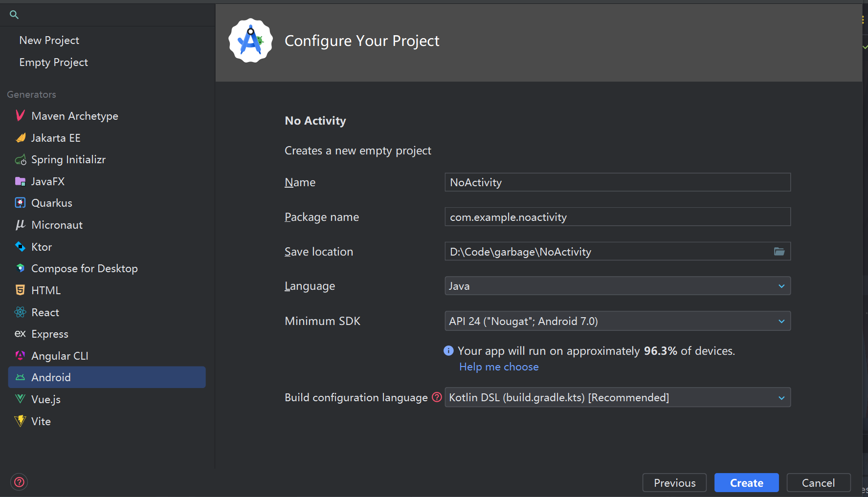Click the search magnifier icon
This screenshot has height=497, width=868.
14,15
